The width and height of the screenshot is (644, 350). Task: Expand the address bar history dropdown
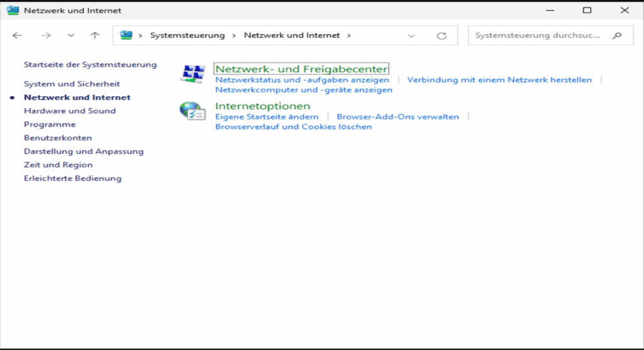pos(411,36)
